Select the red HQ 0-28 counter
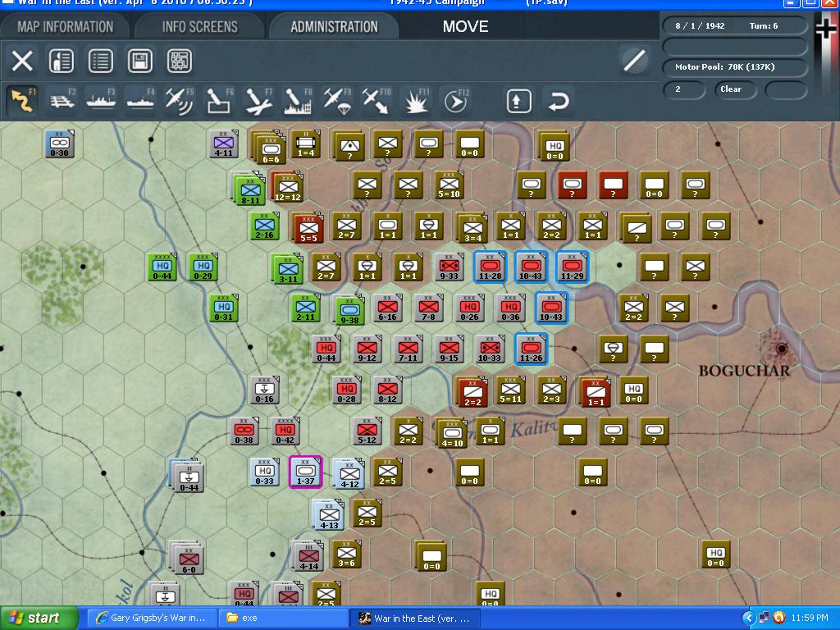Screen dimensions: 840x630 (x=347, y=390)
